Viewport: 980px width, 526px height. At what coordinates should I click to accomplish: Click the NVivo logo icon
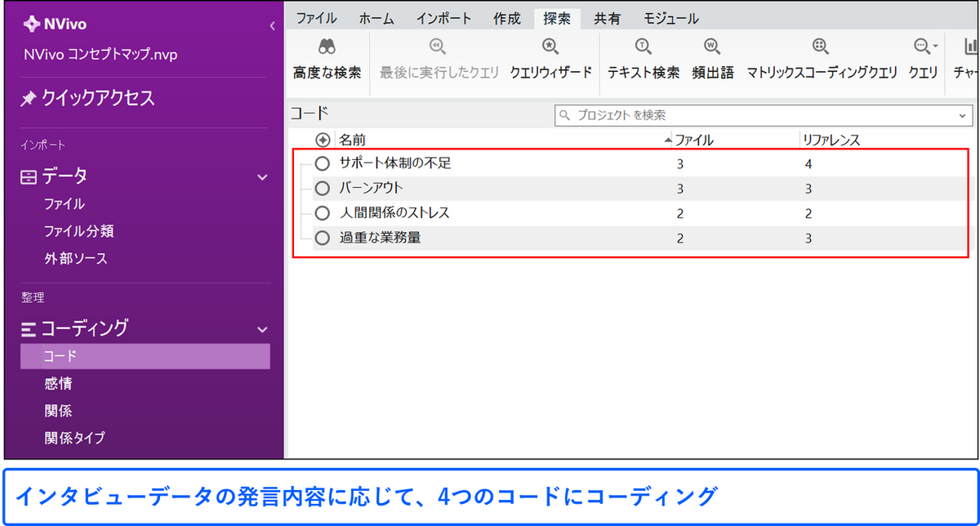point(31,23)
